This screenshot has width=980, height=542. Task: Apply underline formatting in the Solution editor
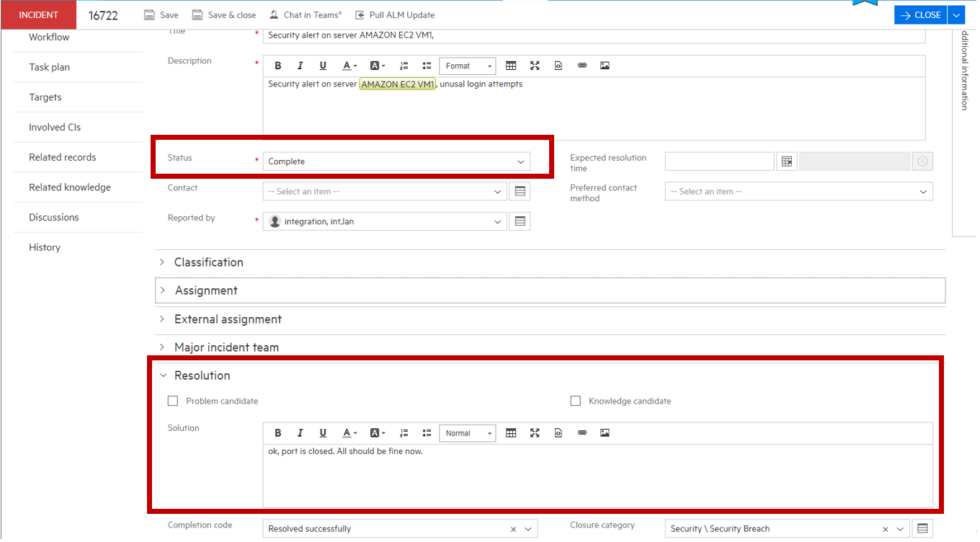pos(323,432)
